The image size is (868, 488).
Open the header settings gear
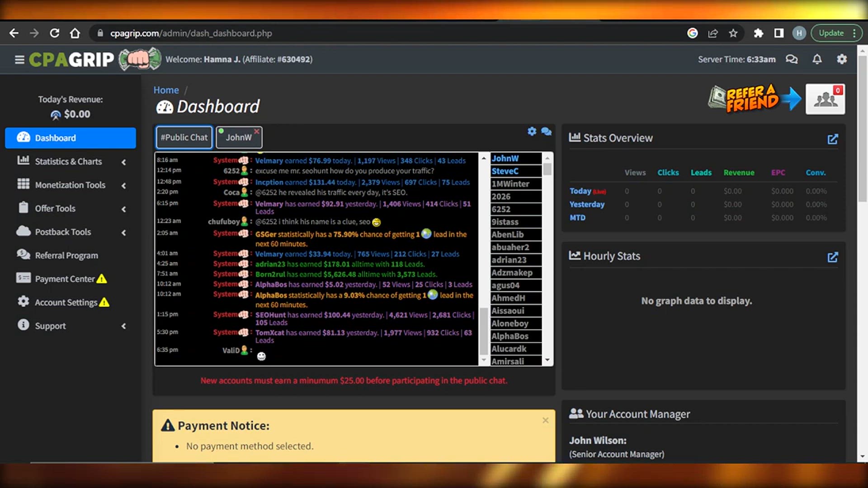(842, 59)
